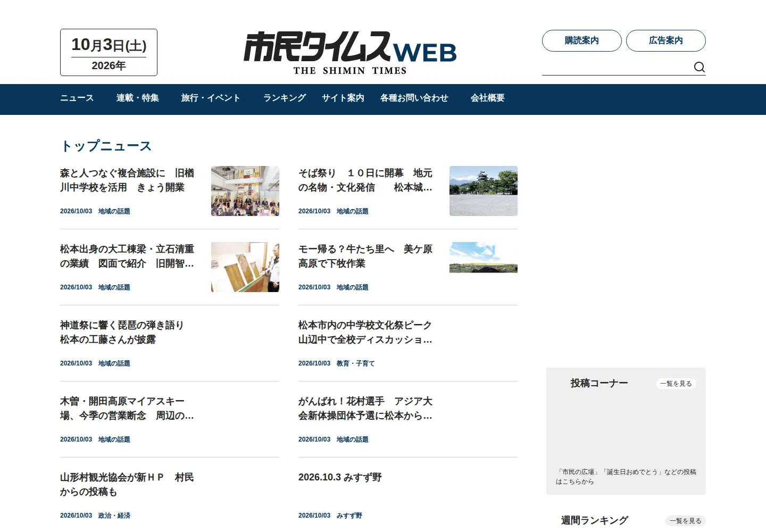Open the 各種お問い合わせ menu
The width and height of the screenshot is (766, 532).
[x=414, y=98]
